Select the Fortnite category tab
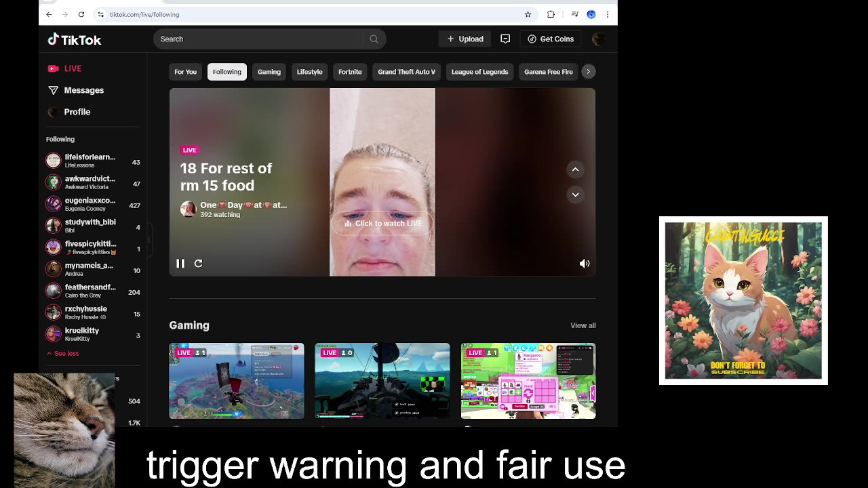 pyautogui.click(x=350, y=72)
